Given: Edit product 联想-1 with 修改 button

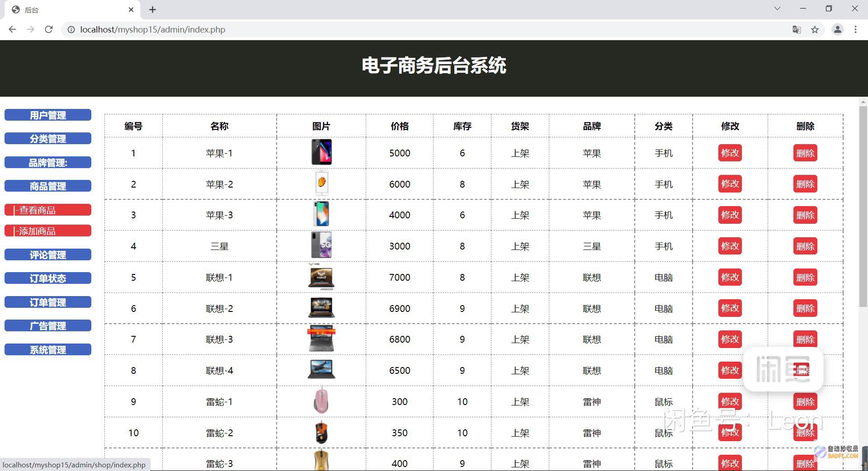Looking at the screenshot, I should 730,277.
